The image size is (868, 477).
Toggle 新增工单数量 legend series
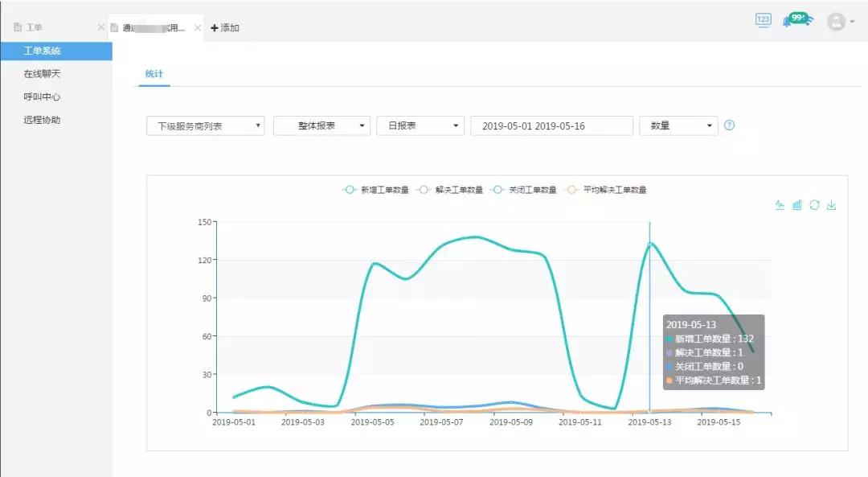coord(375,190)
